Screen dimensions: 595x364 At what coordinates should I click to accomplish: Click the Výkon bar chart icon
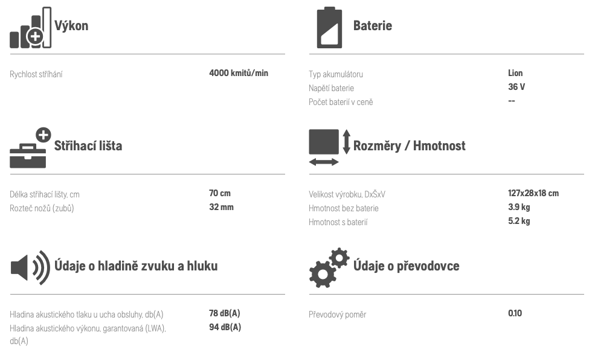pyautogui.click(x=30, y=27)
